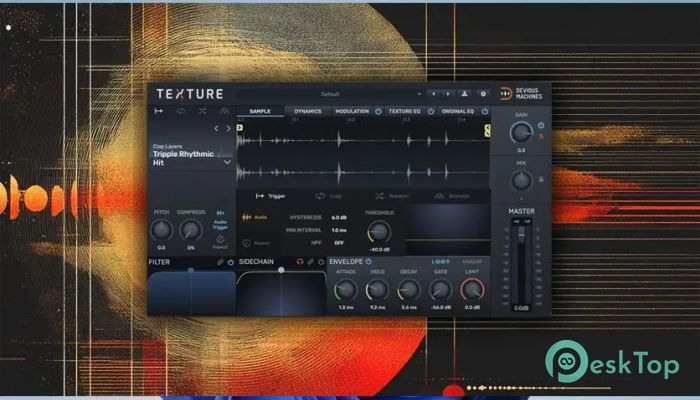Click the yellow sample end marker
The width and height of the screenshot is (700, 400).
(x=487, y=131)
